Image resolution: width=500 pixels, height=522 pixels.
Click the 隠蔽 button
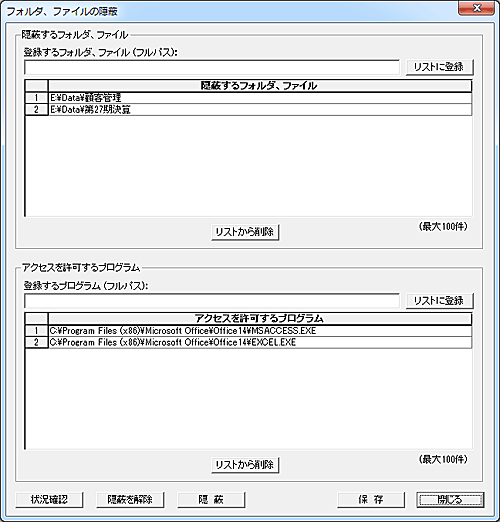(x=211, y=500)
